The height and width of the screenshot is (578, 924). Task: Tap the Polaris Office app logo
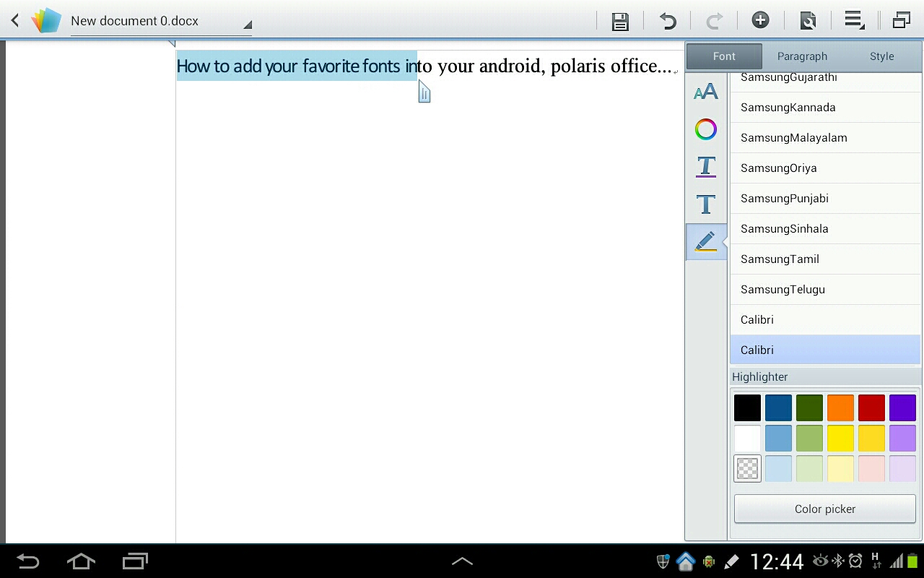coord(46,20)
